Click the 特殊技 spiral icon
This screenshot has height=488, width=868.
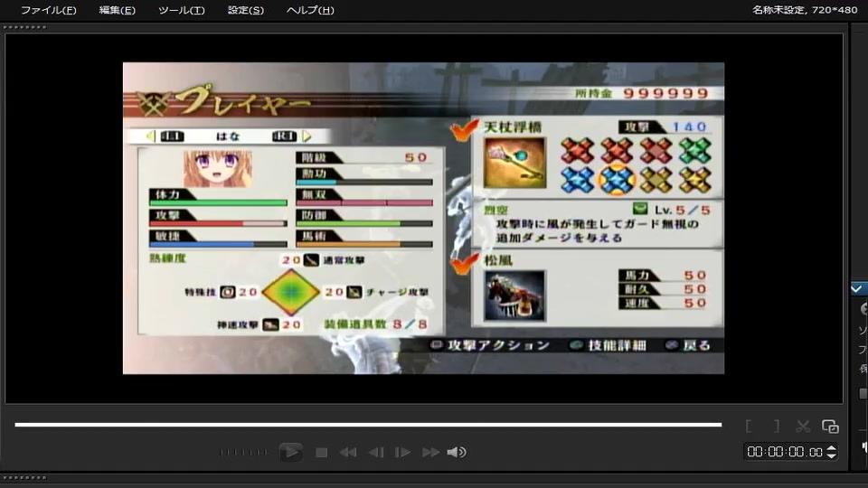coord(228,292)
